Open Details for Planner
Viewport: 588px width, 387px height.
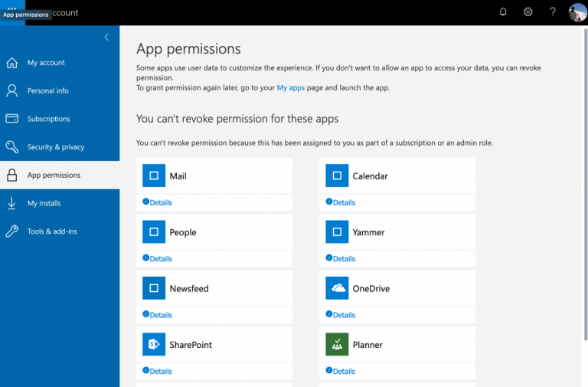(x=341, y=371)
